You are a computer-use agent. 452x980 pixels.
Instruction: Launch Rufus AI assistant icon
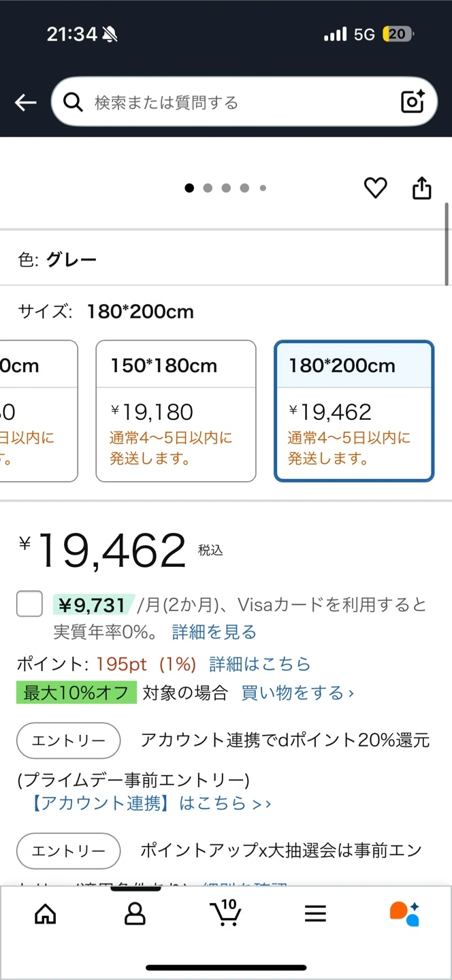tap(404, 913)
